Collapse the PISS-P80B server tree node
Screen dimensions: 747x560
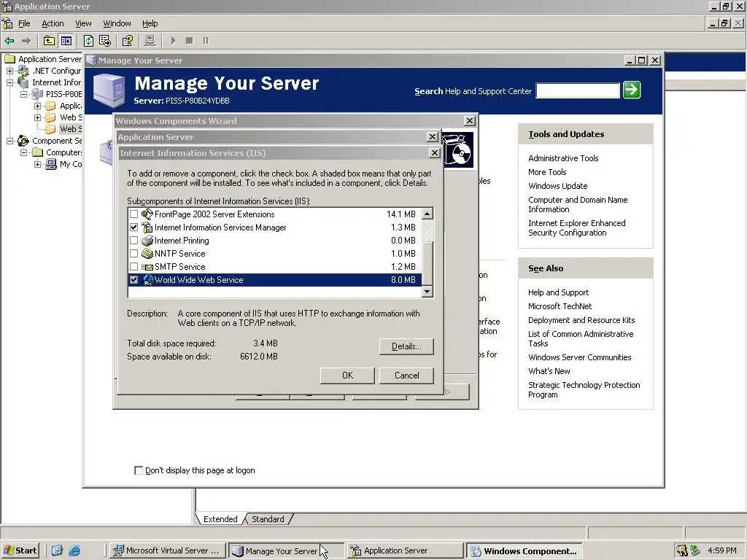(23, 94)
